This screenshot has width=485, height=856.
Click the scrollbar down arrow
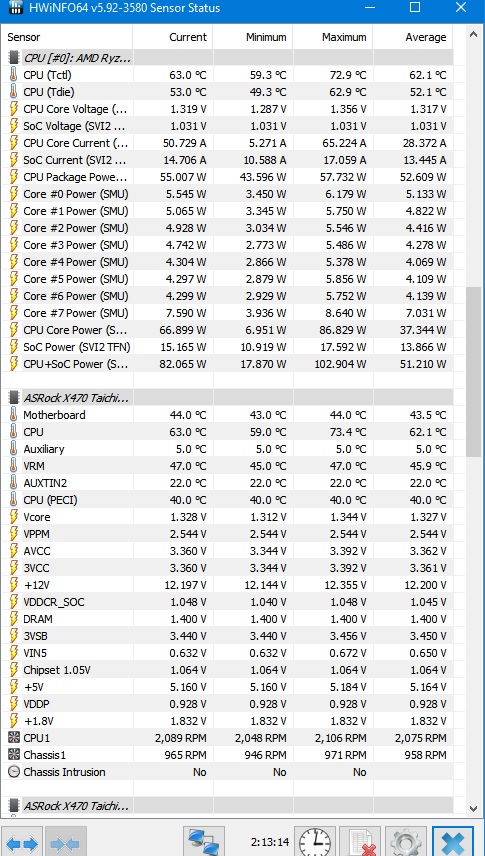point(474,808)
